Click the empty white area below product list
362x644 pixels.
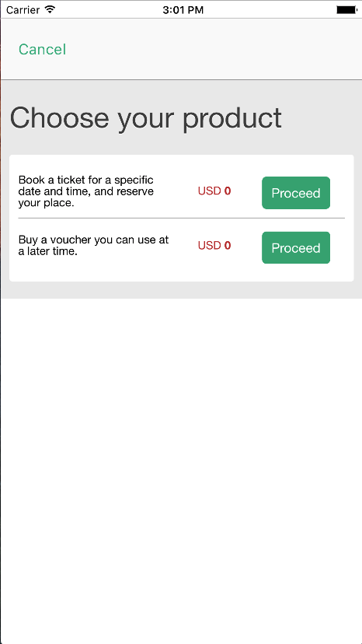coord(181,468)
